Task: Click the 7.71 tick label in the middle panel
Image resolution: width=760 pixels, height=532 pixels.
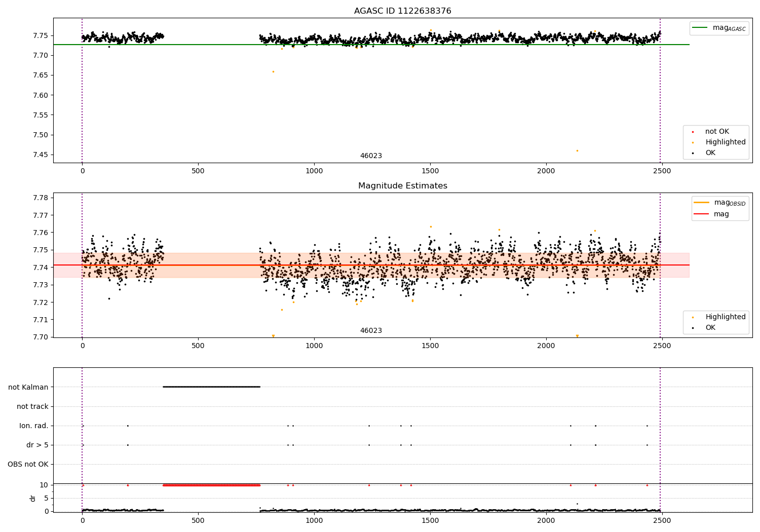Action: [x=40, y=320]
